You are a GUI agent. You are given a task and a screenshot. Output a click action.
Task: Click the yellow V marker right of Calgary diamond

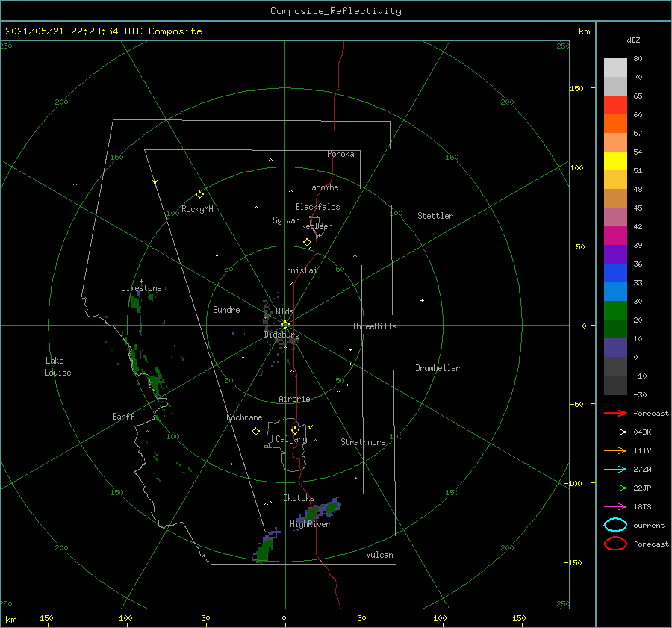point(311,427)
